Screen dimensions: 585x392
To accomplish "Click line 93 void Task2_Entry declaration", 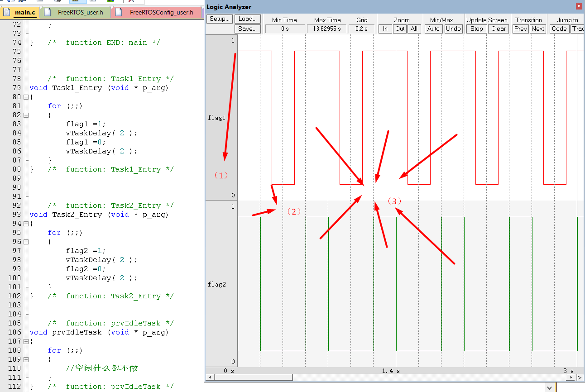I will 99,215.
